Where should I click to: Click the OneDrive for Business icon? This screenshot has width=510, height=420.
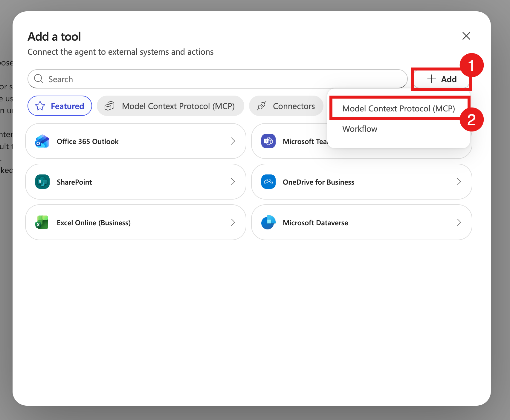[268, 182]
